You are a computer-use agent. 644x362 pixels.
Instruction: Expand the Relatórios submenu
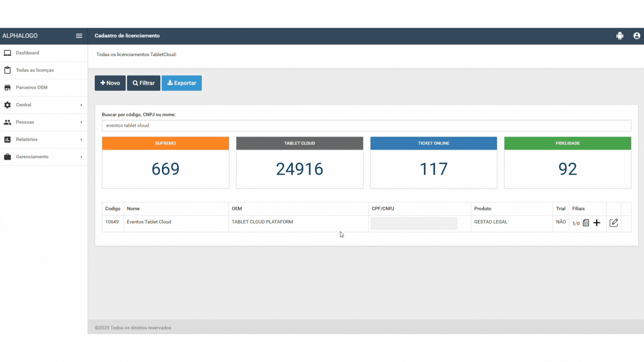(x=81, y=139)
